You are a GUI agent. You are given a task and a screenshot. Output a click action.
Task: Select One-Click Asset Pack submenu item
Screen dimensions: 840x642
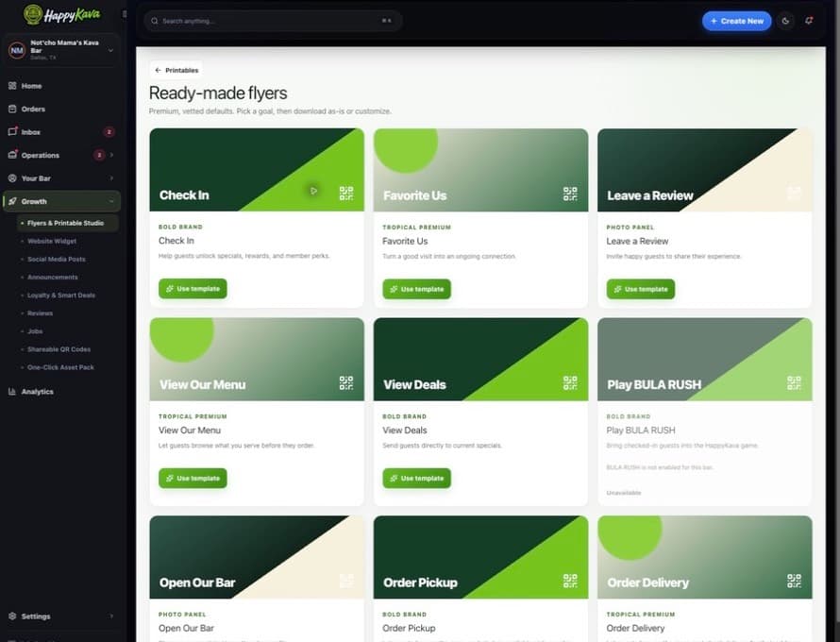60,367
